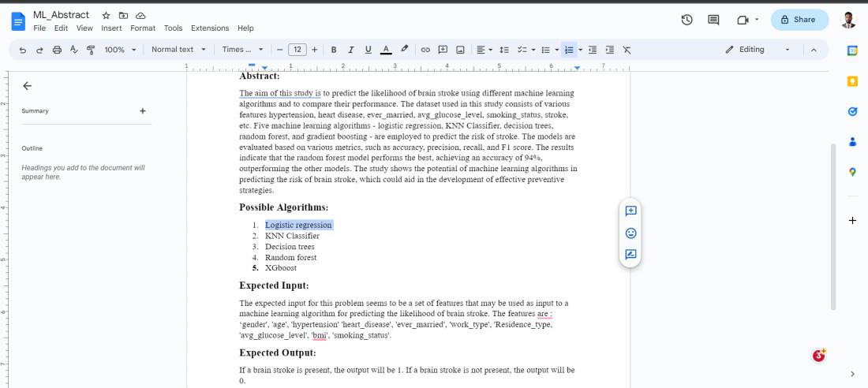Expand the checklist options arrow
This screenshot has width=868, height=388.
click(x=533, y=50)
